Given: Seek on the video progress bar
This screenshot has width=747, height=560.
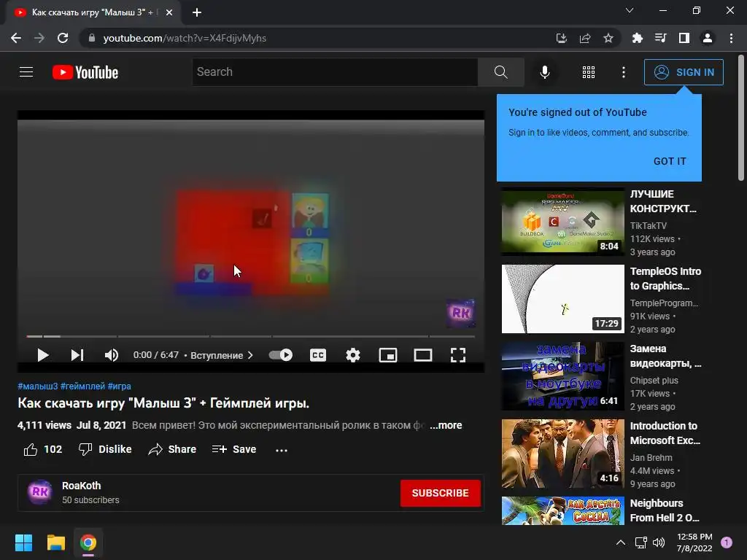Looking at the screenshot, I should tap(251, 336).
